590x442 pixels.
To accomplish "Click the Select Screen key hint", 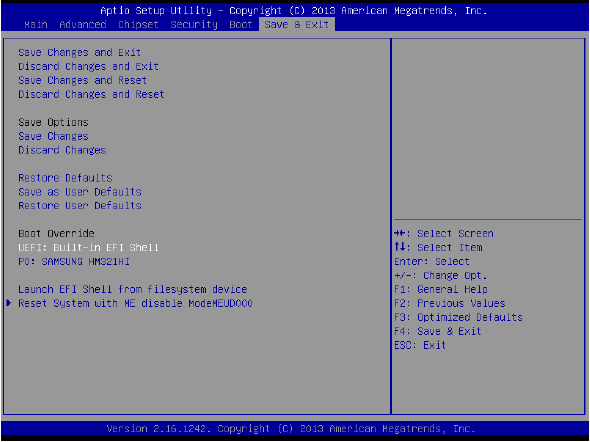I will coord(444,234).
